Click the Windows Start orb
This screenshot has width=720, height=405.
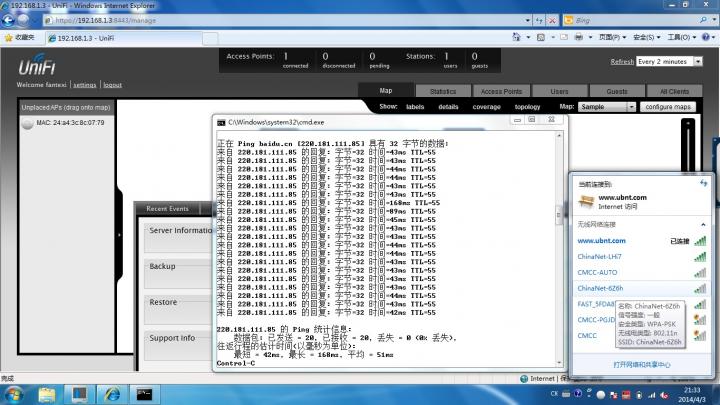coord(13,394)
